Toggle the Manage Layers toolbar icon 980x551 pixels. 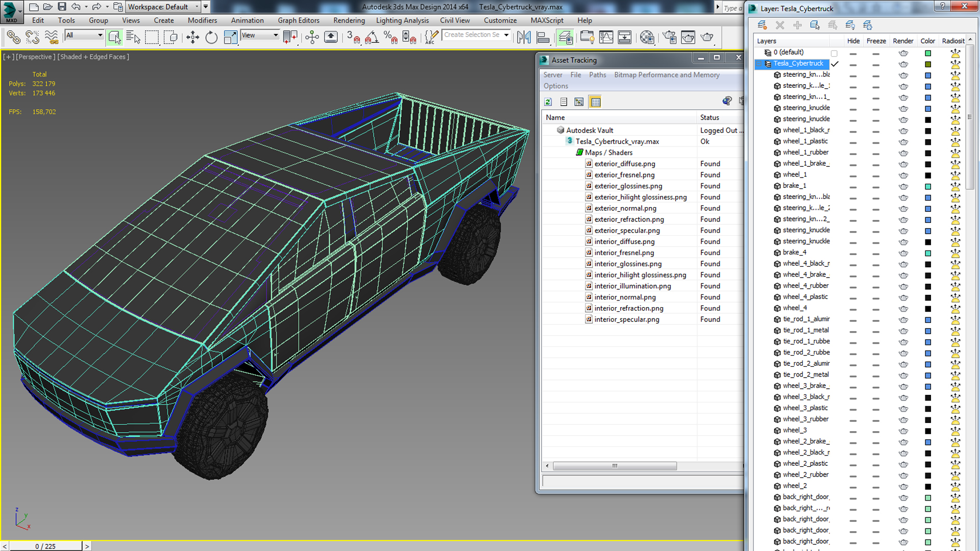[x=565, y=37]
